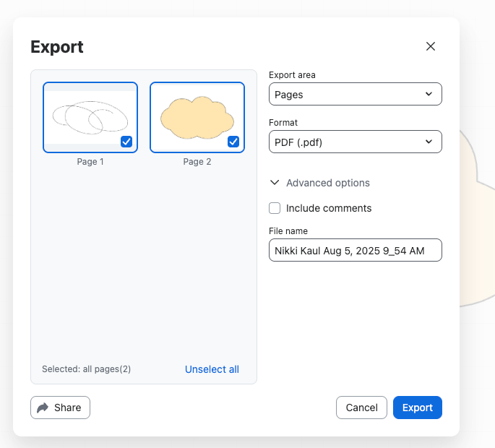Enable the Include comments checkbox
The image size is (495, 448).
click(x=275, y=208)
